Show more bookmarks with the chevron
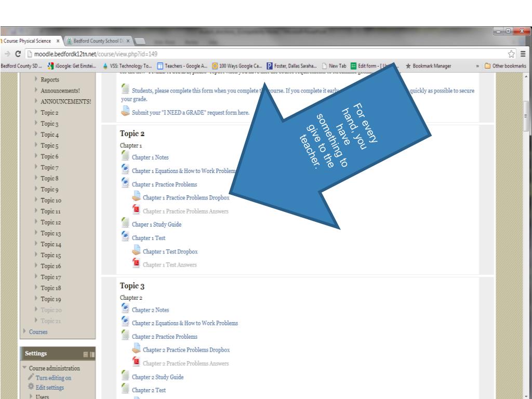532x399 pixels. (477, 66)
